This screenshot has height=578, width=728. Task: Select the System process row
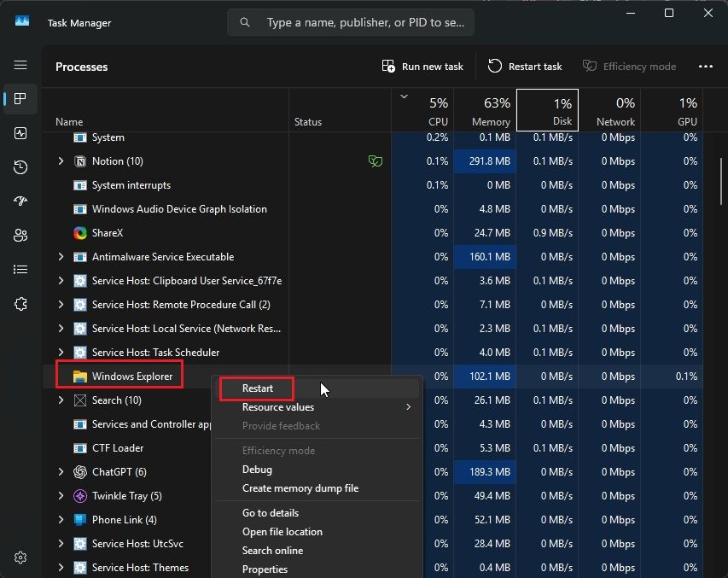point(372,137)
